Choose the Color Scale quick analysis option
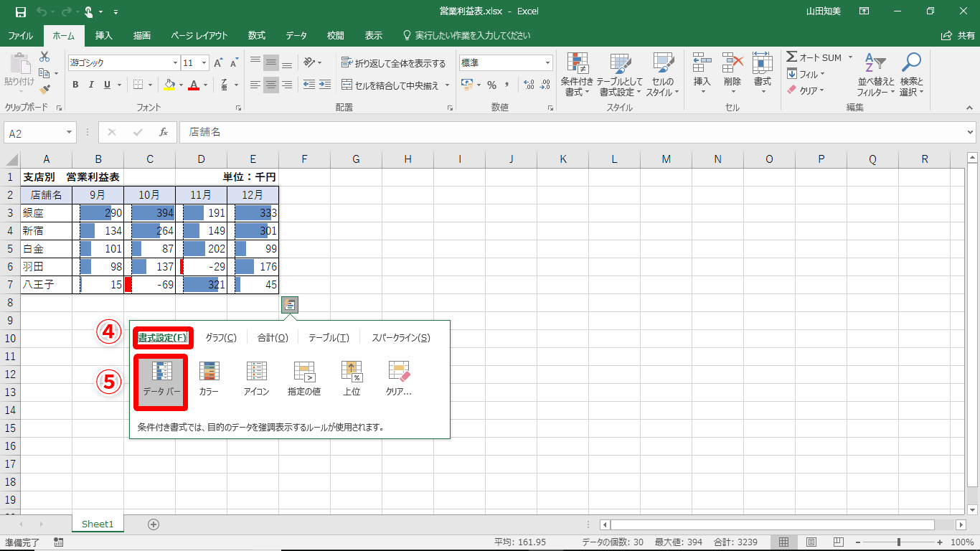Screen dimensions: 980x551 [209, 379]
